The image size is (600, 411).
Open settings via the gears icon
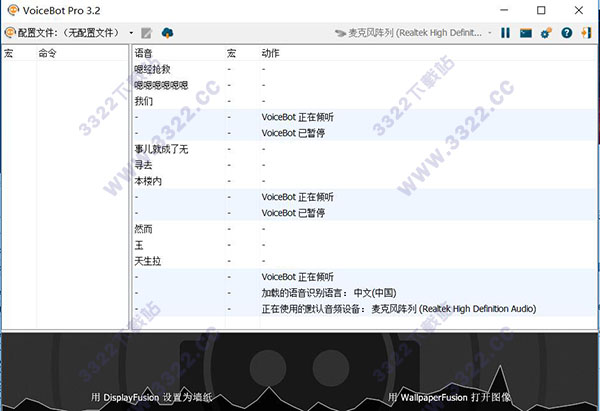(x=546, y=33)
